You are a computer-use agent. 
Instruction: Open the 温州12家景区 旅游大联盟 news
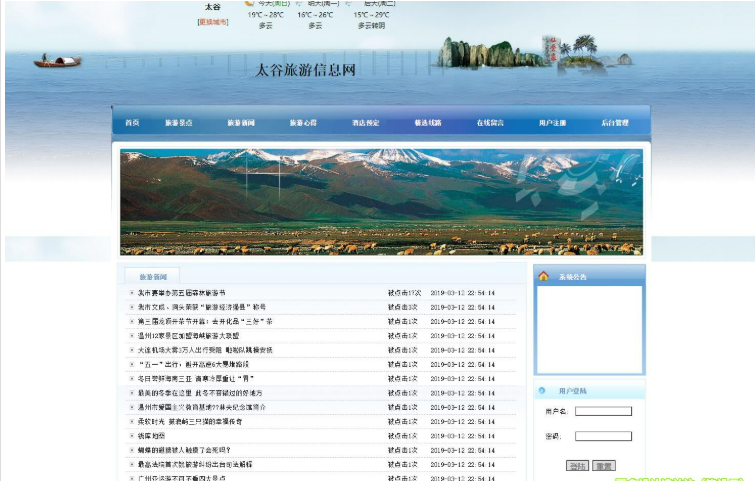pos(188,336)
